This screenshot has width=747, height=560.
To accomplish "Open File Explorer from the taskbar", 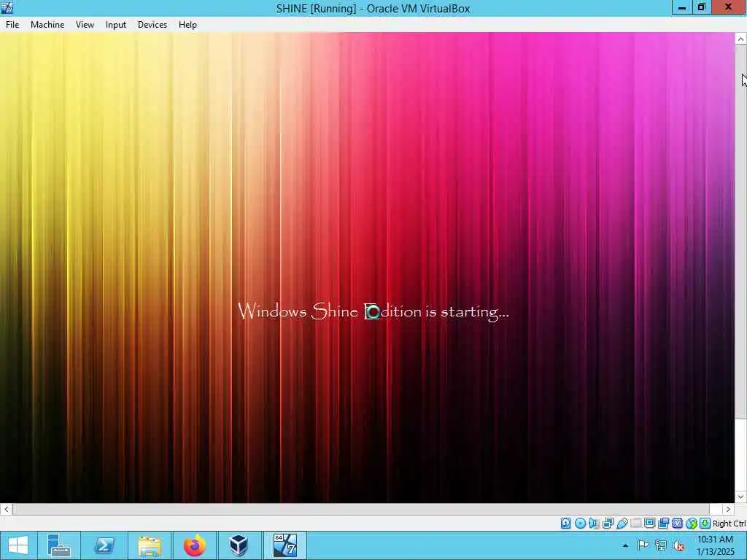I will tap(150, 545).
